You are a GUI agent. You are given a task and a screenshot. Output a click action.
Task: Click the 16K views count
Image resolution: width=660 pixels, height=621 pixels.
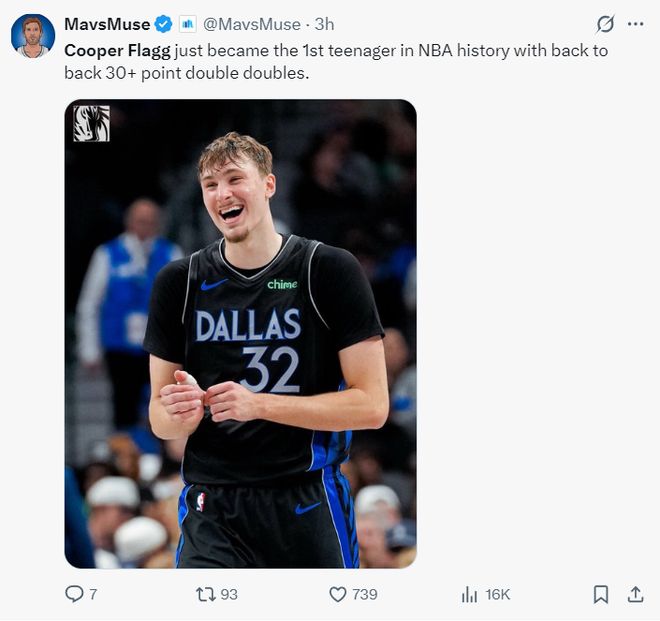(x=498, y=594)
